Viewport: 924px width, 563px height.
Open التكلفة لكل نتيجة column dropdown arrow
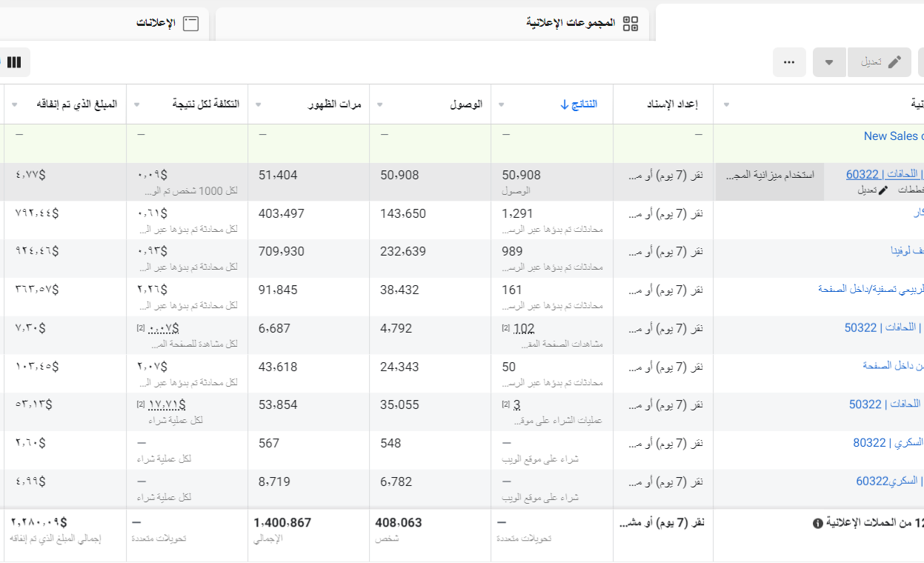coord(137,104)
